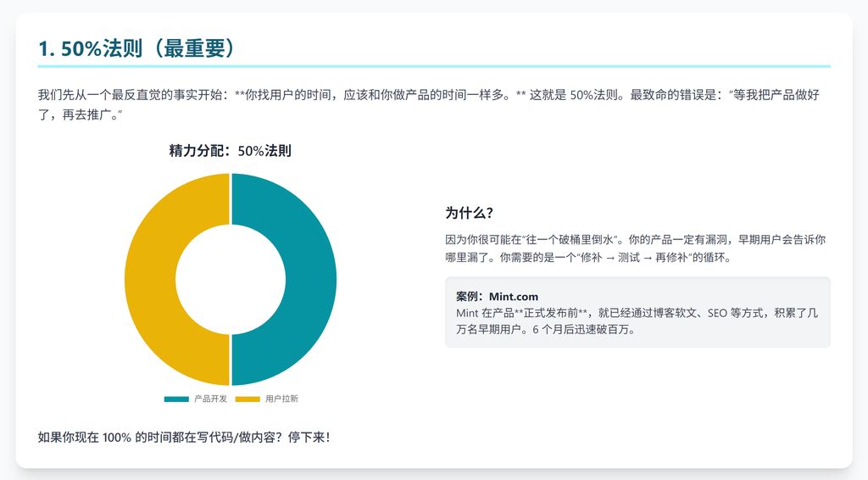Select the yellow left half of the donut
Viewport: 868px width, 480px height.
[x=149, y=279]
